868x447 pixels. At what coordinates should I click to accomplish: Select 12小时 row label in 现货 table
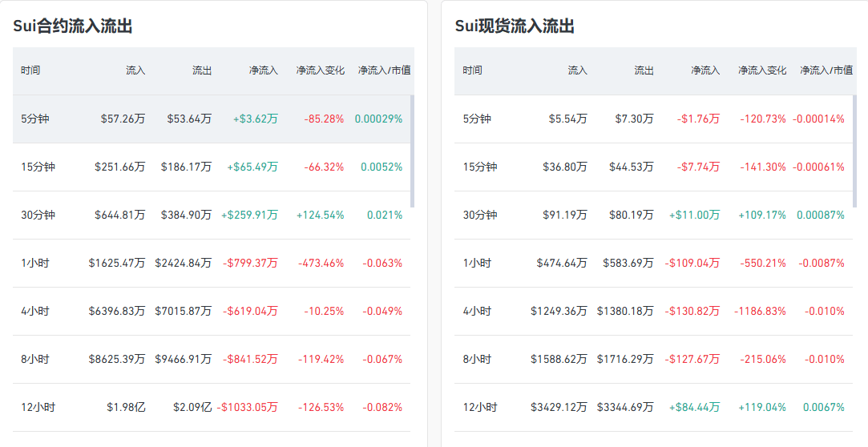(479, 407)
